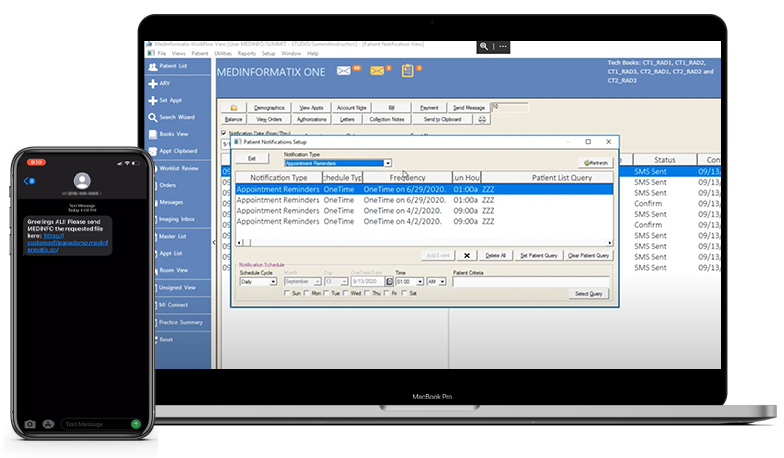The image size is (784, 458).
Task: Tap the phone Text Message field
Action: (x=95, y=424)
